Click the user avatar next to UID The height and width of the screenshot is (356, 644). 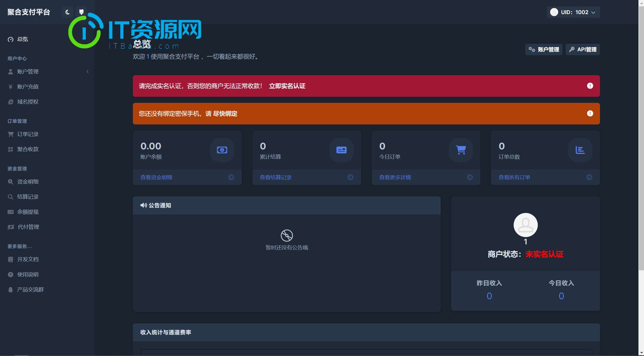click(x=554, y=12)
